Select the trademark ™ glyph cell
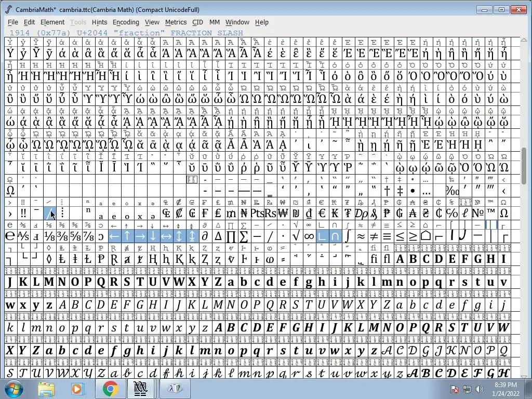532x399 pixels. coord(490,214)
